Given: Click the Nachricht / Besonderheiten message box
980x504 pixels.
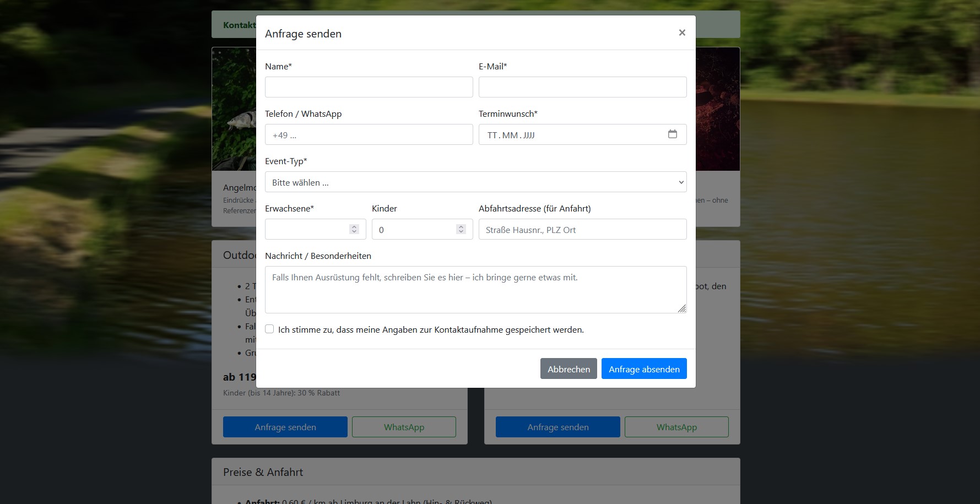Looking at the screenshot, I should [x=476, y=289].
